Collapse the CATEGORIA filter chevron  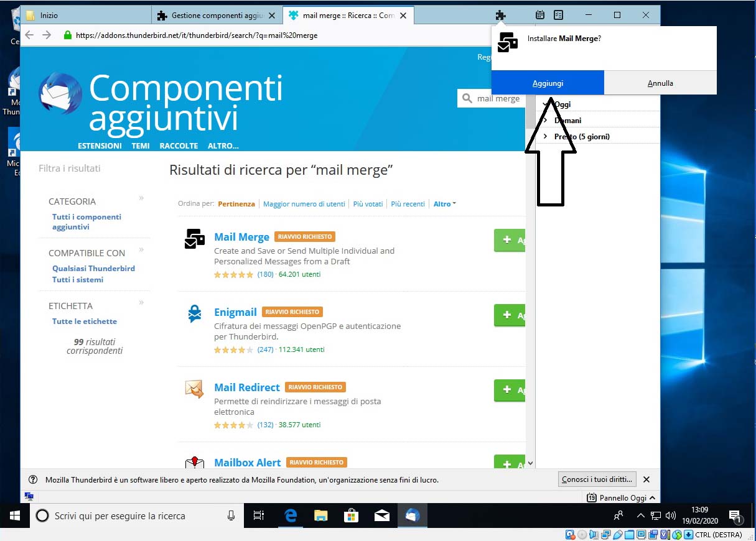[x=141, y=198]
